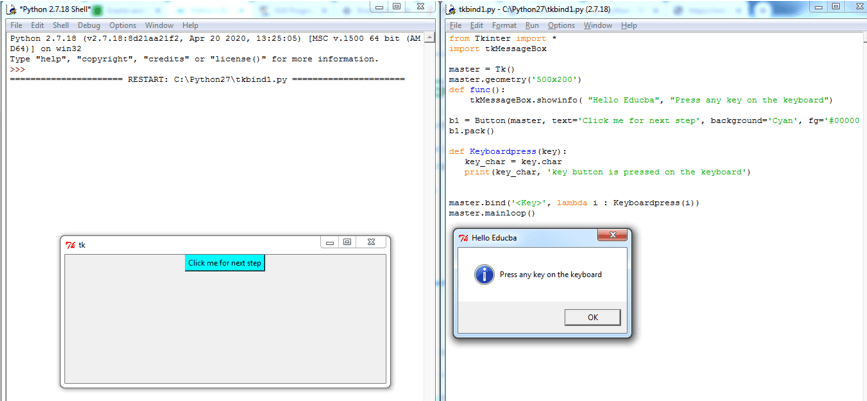Open Options menu in tkbind1.py editor
This screenshot has width=867, height=401.
[x=561, y=25]
